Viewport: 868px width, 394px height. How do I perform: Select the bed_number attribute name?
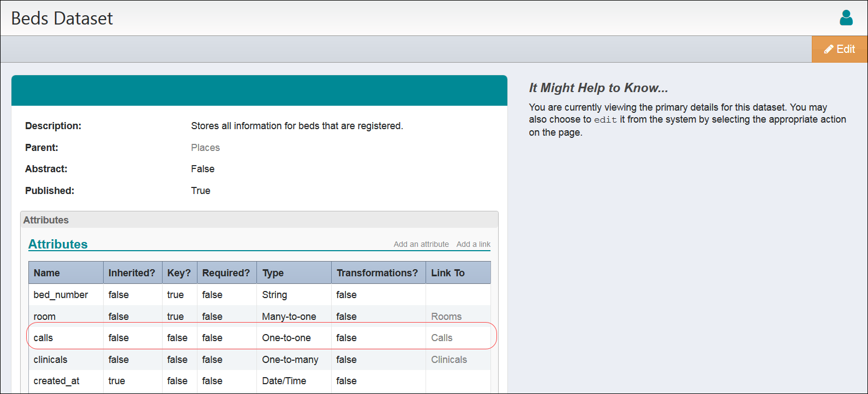pyautogui.click(x=61, y=295)
